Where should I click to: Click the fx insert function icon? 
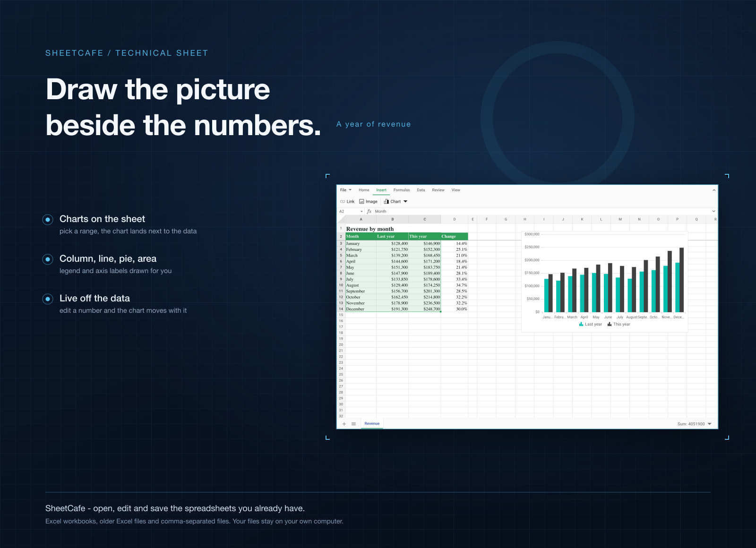[369, 212]
